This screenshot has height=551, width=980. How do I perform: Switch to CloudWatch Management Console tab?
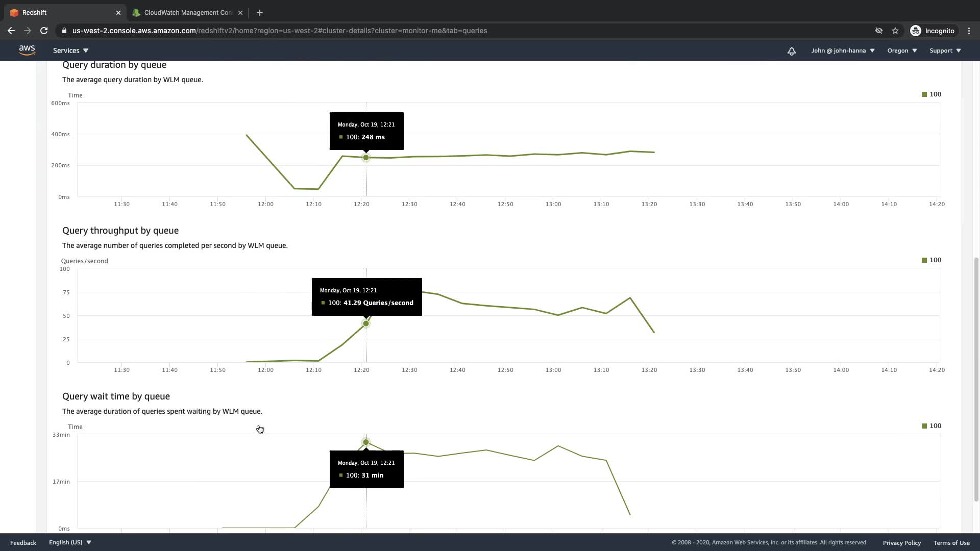(187, 13)
